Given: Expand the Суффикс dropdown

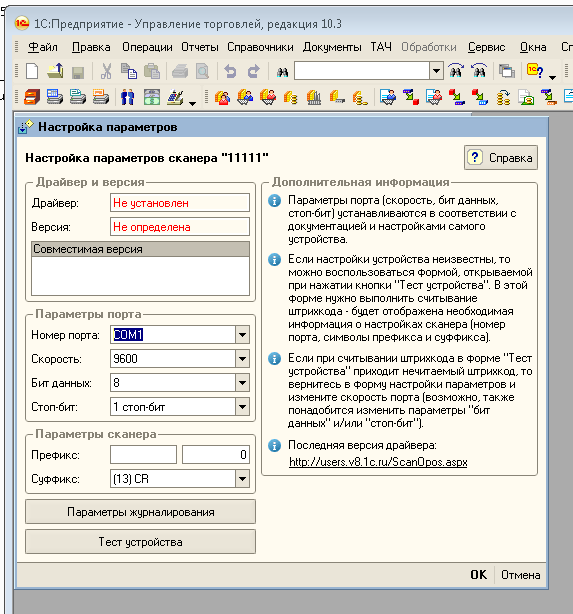Looking at the screenshot, I should coord(242,479).
